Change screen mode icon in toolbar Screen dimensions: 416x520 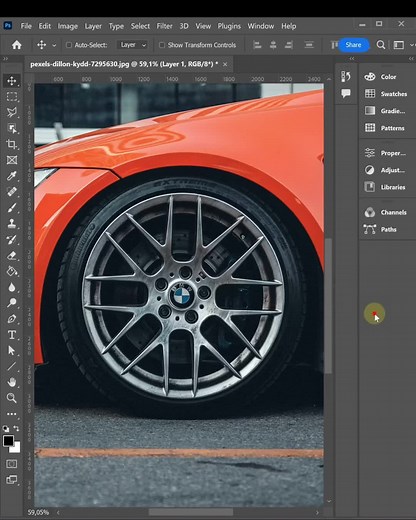[12, 480]
